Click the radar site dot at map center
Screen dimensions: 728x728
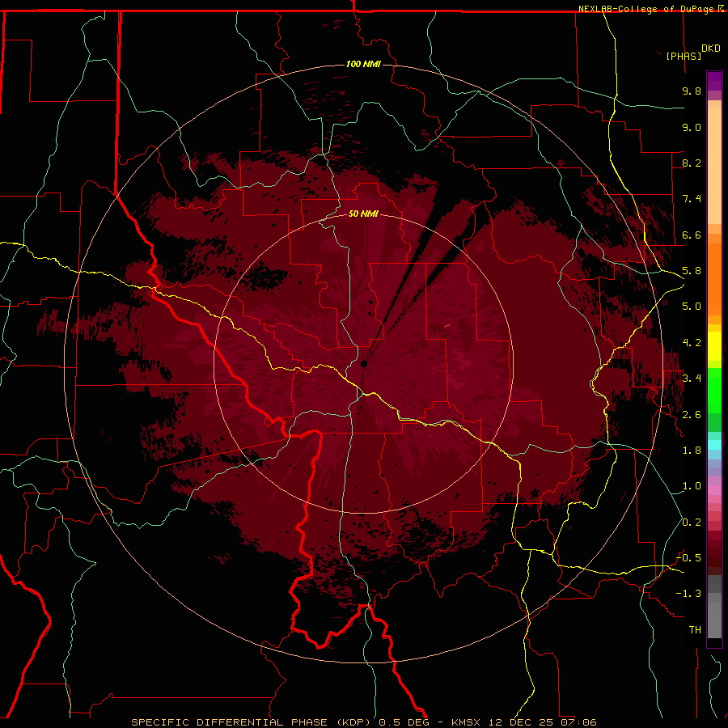click(x=364, y=363)
